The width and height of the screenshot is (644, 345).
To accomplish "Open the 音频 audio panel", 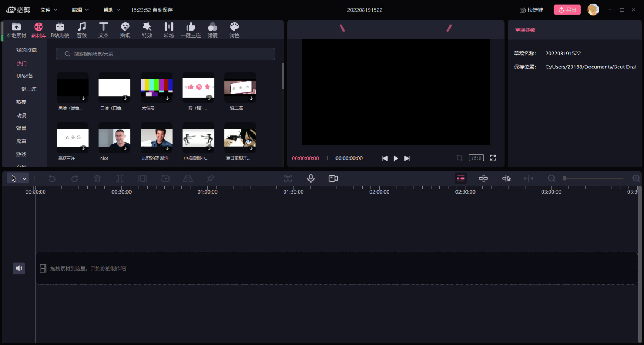I will tap(82, 30).
